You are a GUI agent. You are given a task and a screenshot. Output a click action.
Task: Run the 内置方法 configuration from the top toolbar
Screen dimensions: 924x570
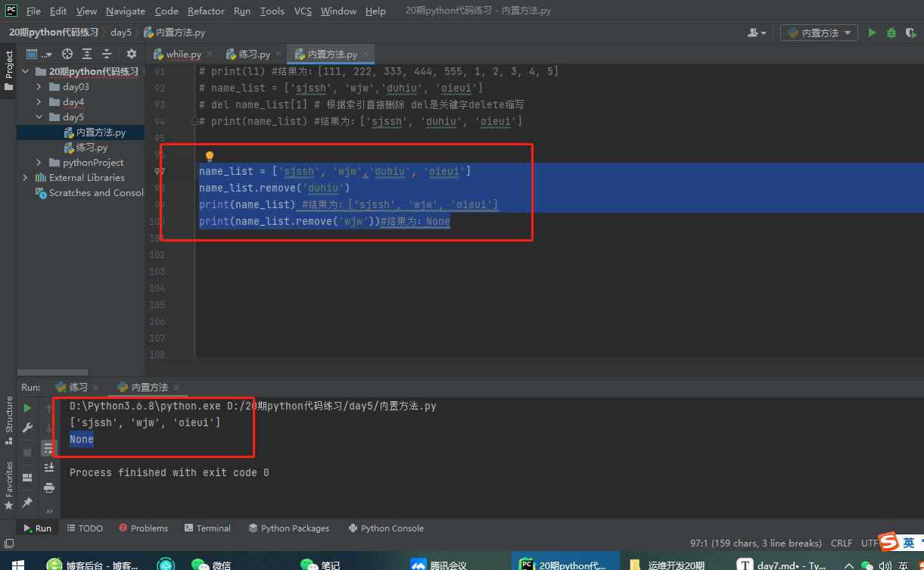pos(872,33)
